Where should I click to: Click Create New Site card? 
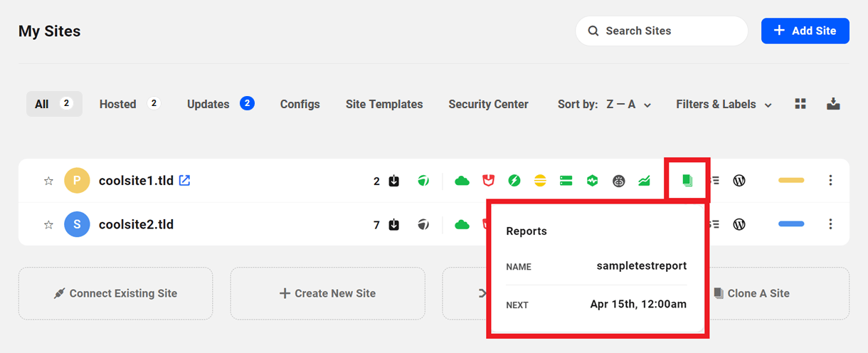[327, 293]
